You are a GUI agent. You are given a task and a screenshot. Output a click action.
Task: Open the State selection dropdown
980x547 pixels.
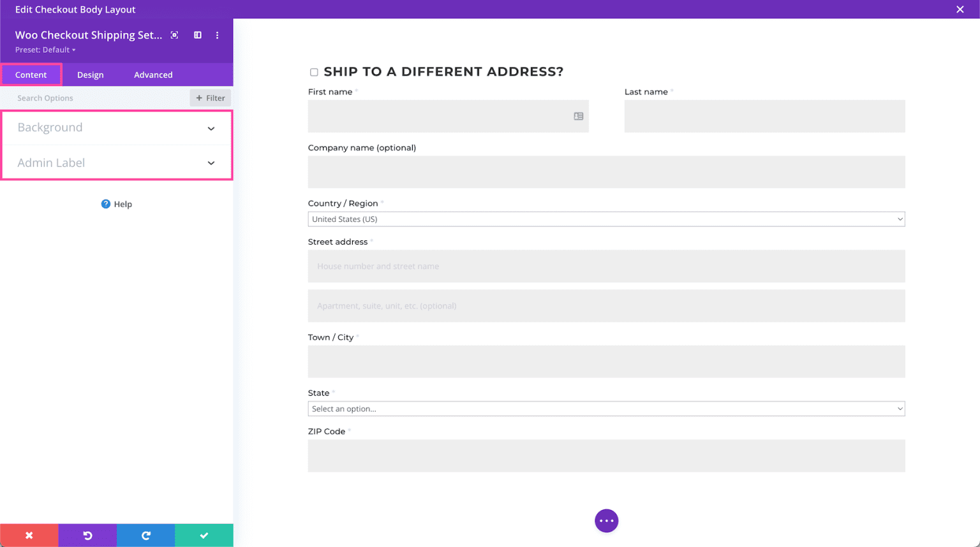click(606, 408)
